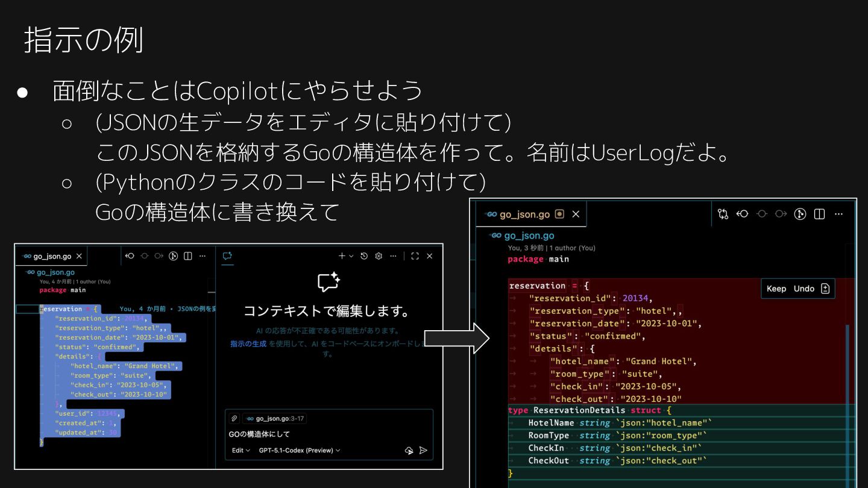Click the attach context paperclip icon

234,418
